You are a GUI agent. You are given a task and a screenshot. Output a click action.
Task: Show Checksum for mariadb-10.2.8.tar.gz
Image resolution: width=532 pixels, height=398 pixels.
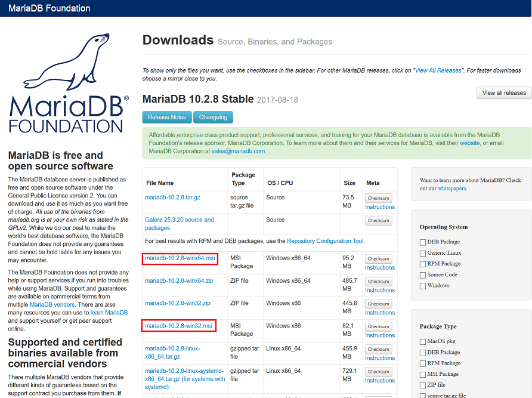pos(378,198)
